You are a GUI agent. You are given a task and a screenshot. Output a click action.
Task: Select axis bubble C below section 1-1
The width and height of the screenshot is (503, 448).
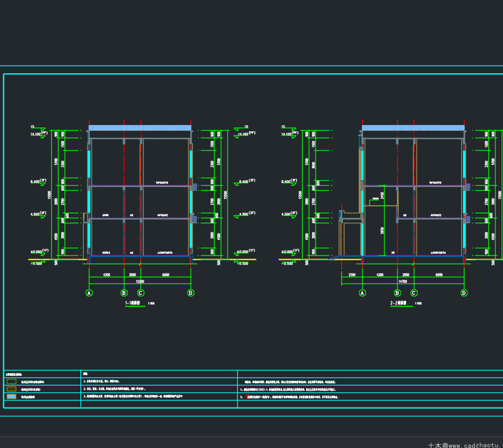(x=141, y=293)
